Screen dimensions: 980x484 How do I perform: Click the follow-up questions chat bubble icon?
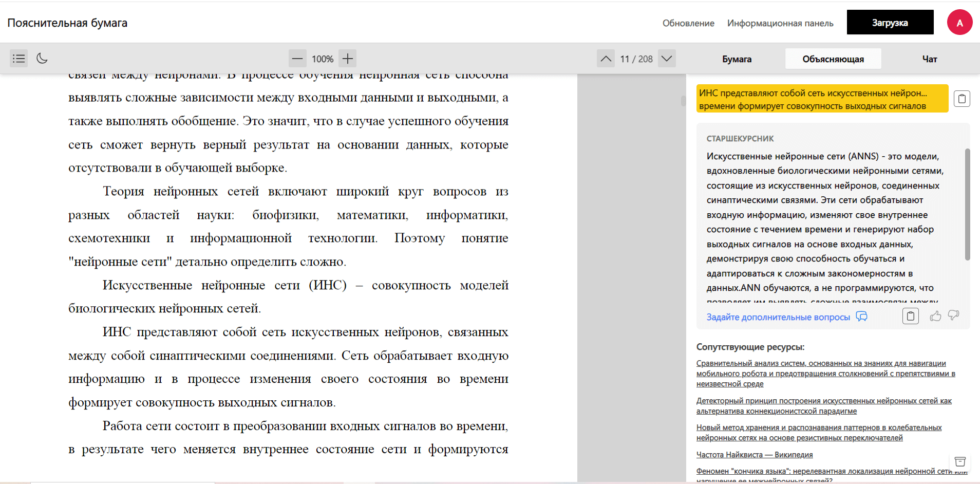pyautogui.click(x=861, y=317)
